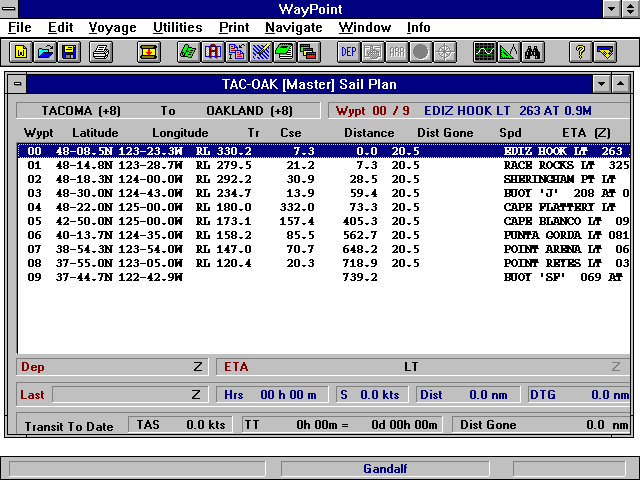640x480 pixels.
Task: Select waypoint 00 EDIZ HOOK LT row
Action: pyautogui.click(x=324, y=151)
